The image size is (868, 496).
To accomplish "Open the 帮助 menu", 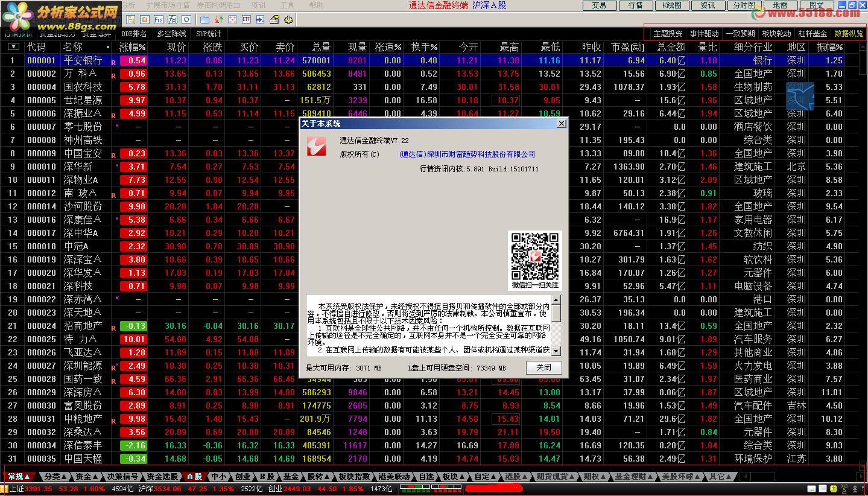I will (316, 5).
